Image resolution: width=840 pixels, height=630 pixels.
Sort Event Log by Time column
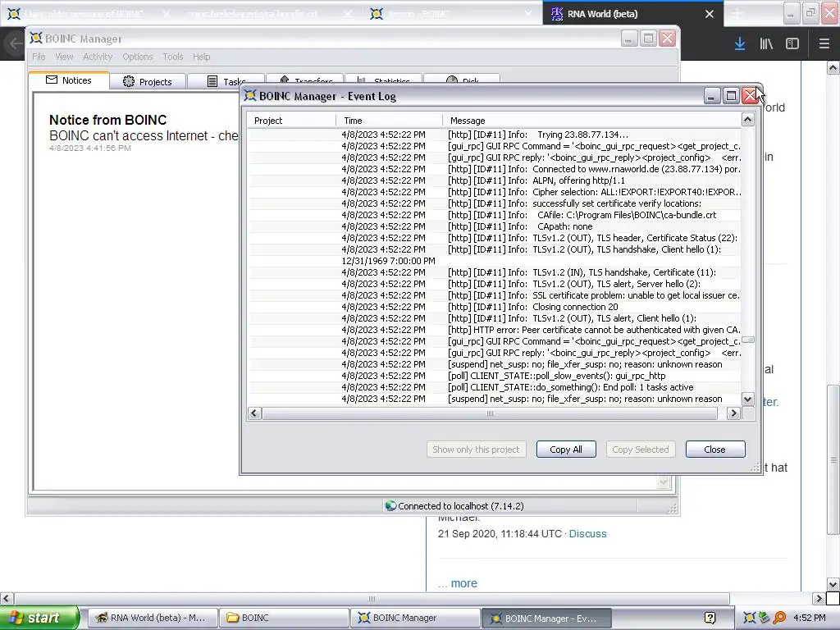pos(390,121)
